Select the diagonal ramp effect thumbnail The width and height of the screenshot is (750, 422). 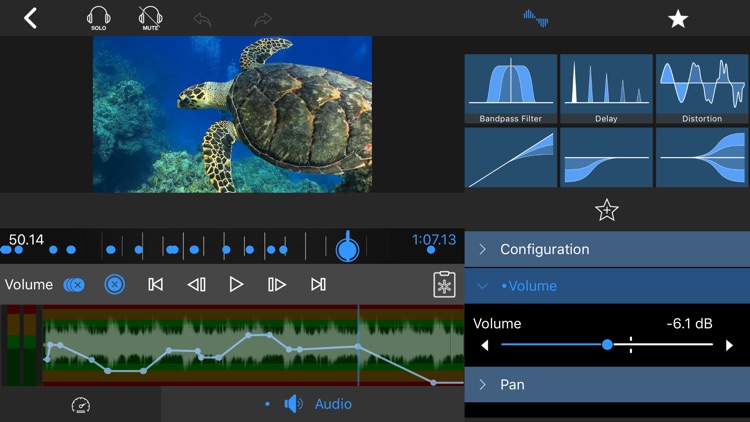[510, 157]
